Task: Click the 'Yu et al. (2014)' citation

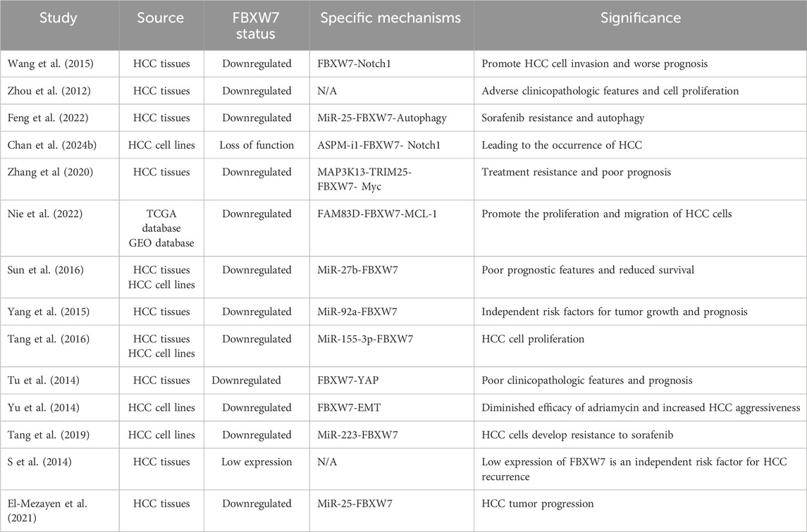Action: [43, 407]
